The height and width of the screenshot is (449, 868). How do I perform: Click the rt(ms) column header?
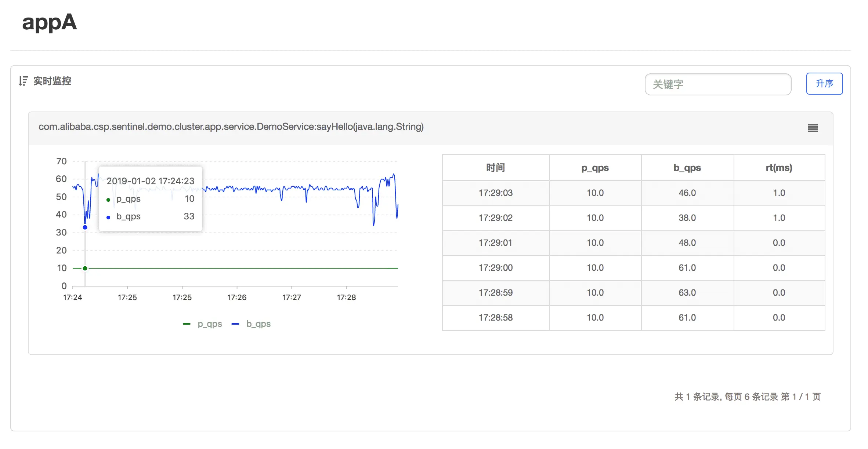point(779,168)
